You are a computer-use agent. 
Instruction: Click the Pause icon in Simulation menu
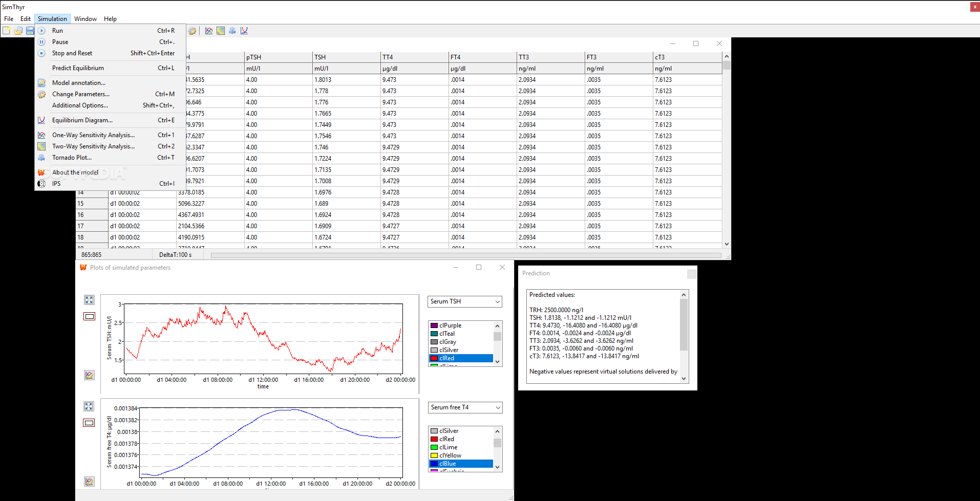(41, 42)
